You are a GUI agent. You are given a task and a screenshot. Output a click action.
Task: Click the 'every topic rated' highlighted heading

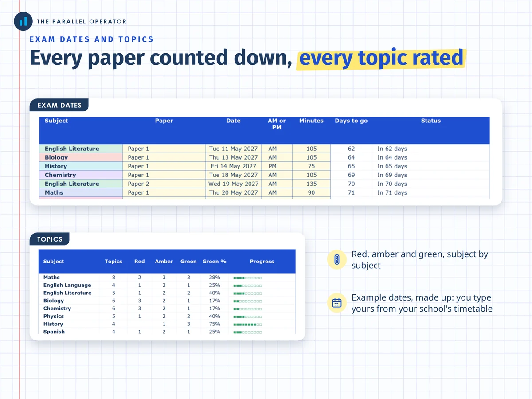(x=381, y=58)
